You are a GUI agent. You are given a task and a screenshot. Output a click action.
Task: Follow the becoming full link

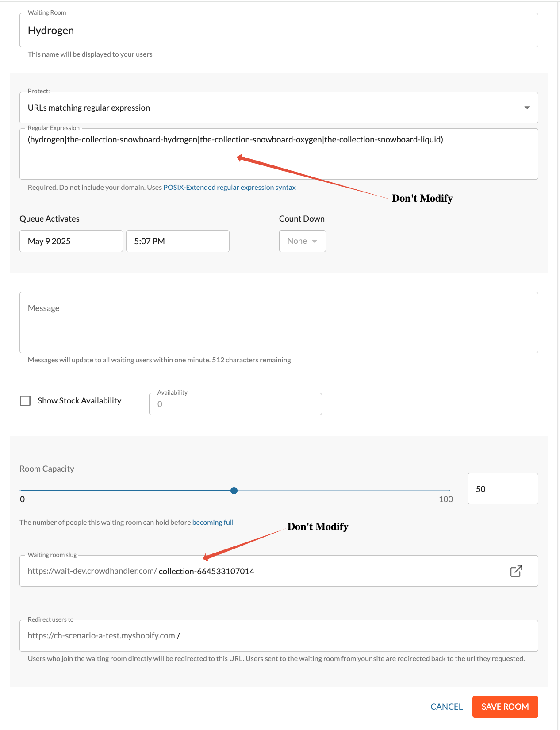click(213, 523)
